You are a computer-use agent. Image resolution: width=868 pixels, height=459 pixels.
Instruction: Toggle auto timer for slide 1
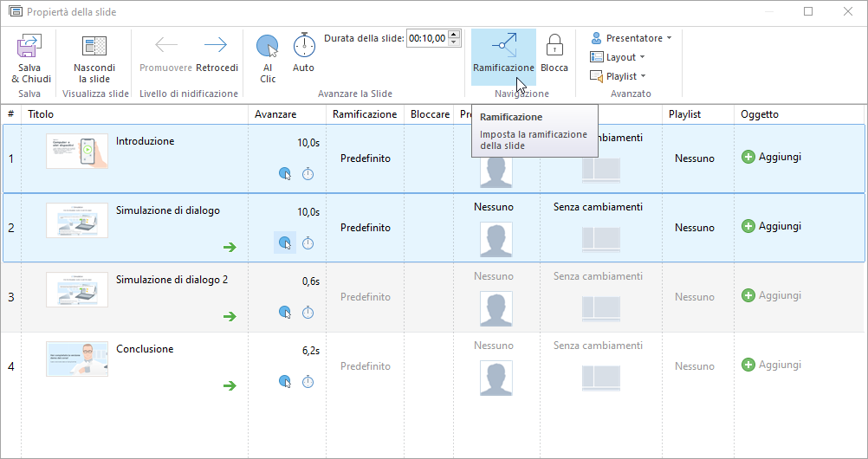pos(308,174)
